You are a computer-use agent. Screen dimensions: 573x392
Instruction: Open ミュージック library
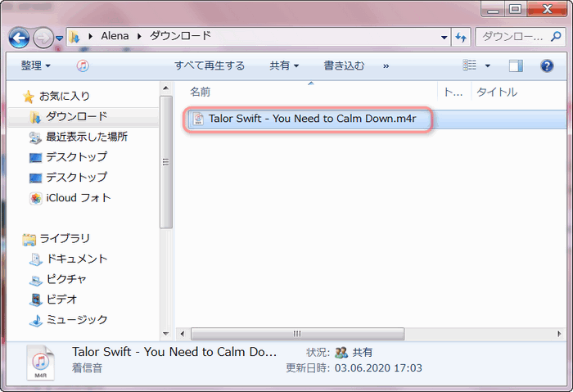(77, 320)
